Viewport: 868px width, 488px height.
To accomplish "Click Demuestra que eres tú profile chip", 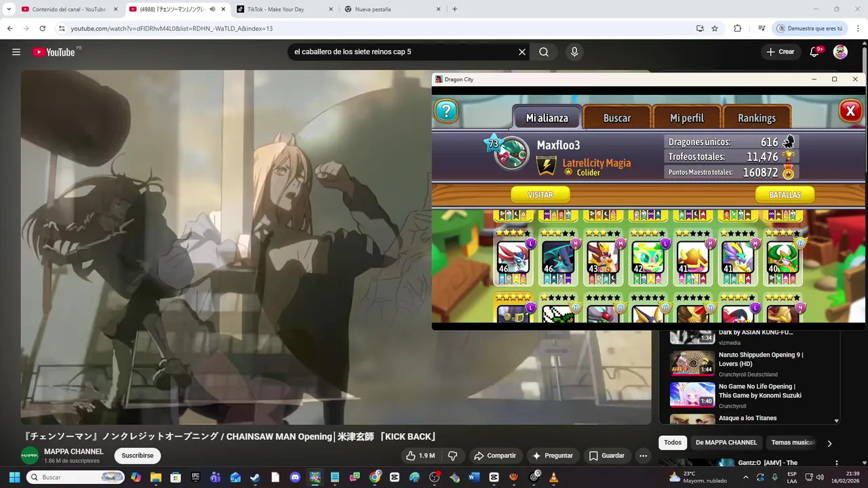I will (810, 28).
